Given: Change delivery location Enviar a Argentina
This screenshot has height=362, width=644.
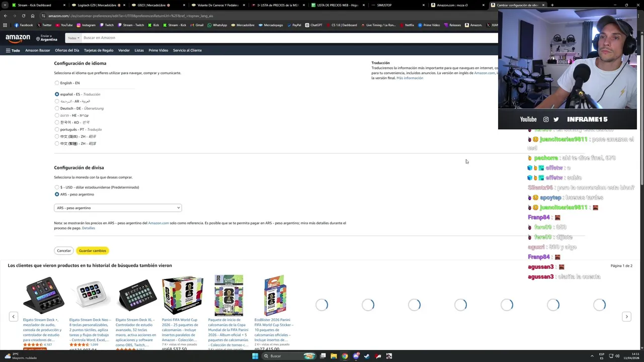Looking at the screenshot, I should pos(46,38).
